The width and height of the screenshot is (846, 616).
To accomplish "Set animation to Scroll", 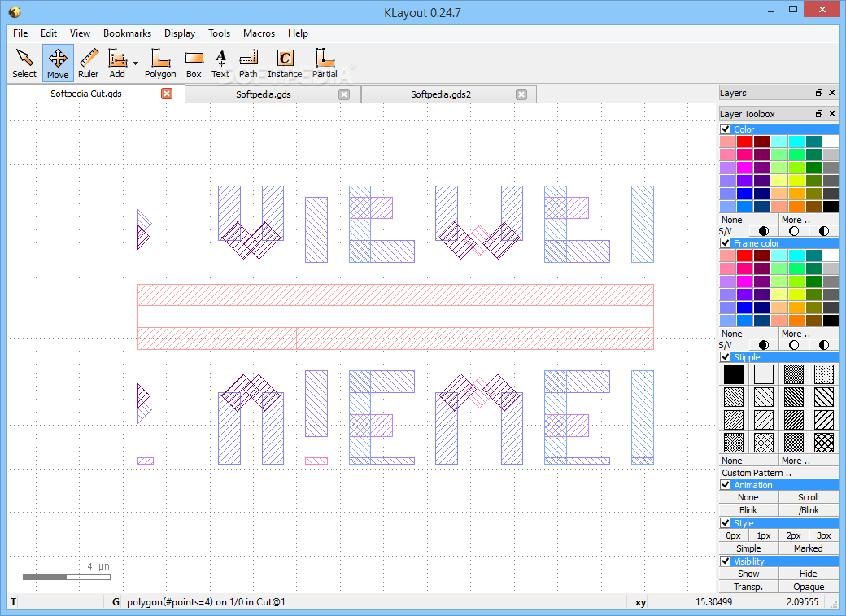I will [x=809, y=497].
